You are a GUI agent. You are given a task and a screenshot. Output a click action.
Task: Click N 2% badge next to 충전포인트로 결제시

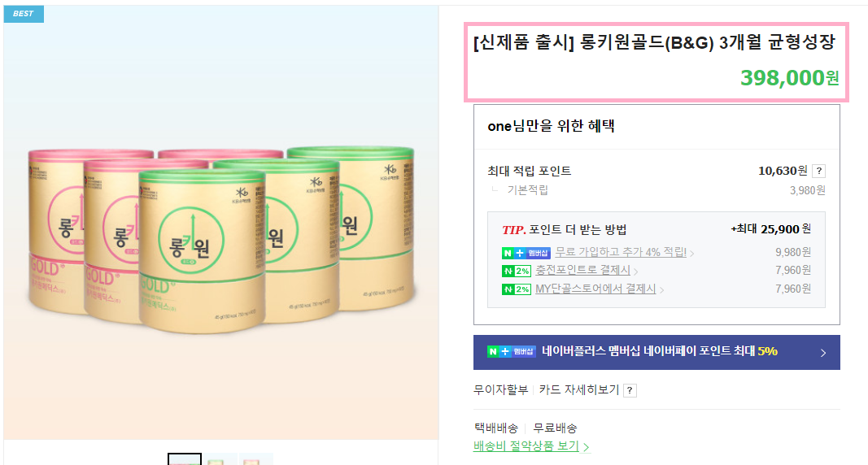click(x=517, y=271)
